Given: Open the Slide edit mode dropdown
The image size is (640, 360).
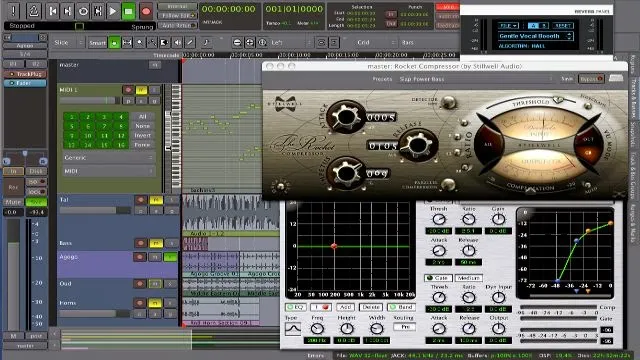Looking at the screenshot, I should click(x=68, y=42).
